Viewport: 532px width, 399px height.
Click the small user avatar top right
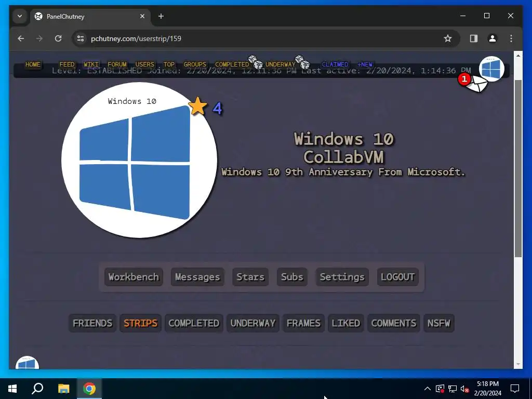(491, 69)
